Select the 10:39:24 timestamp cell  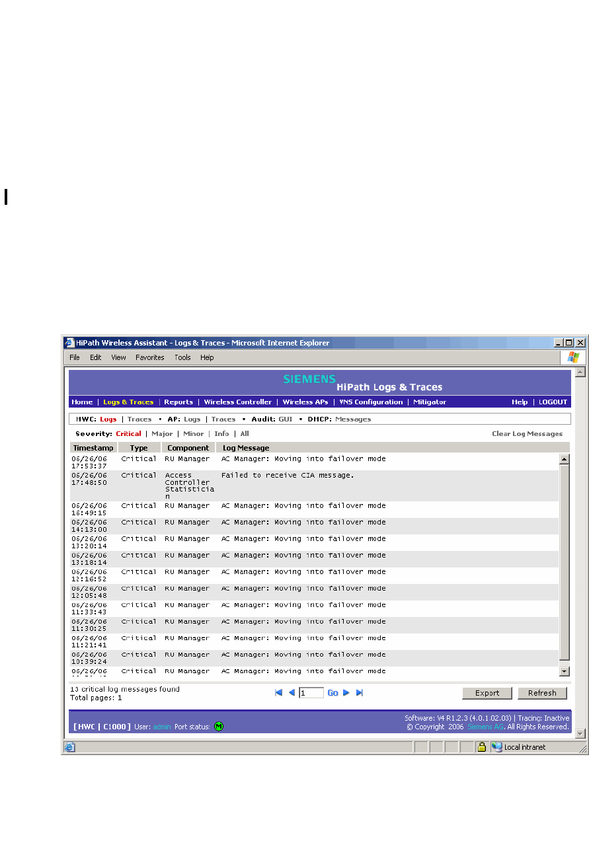pos(89,658)
